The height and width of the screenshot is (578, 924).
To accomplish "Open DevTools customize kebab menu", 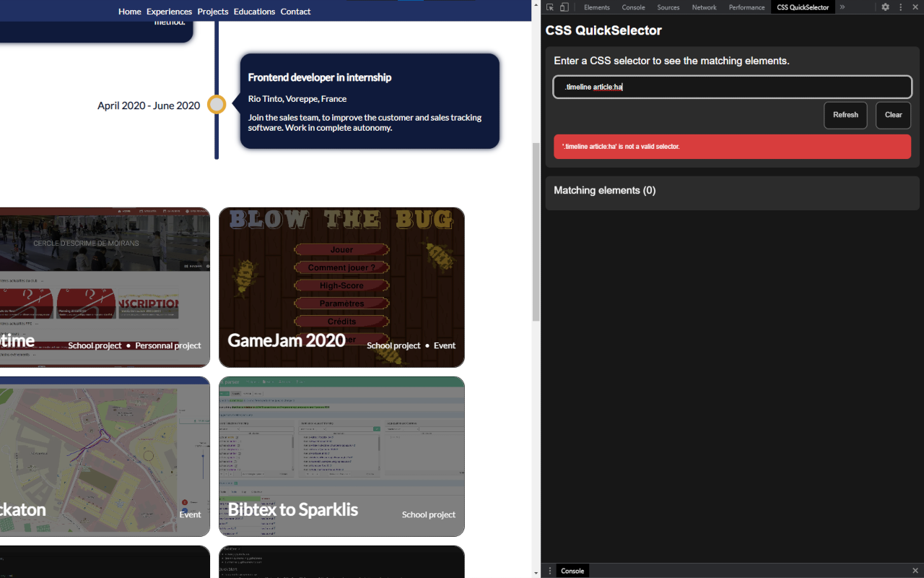I will (x=901, y=7).
